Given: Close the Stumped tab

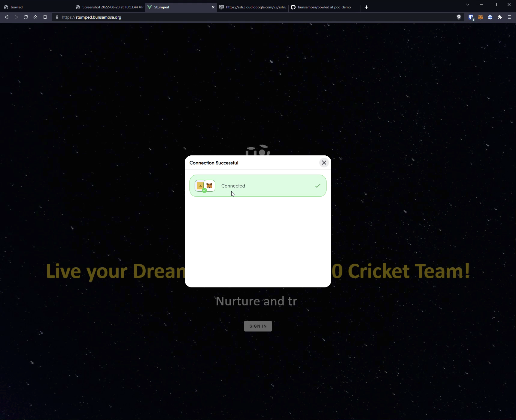Looking at the screenshot, I should click(x=213, y=7).
